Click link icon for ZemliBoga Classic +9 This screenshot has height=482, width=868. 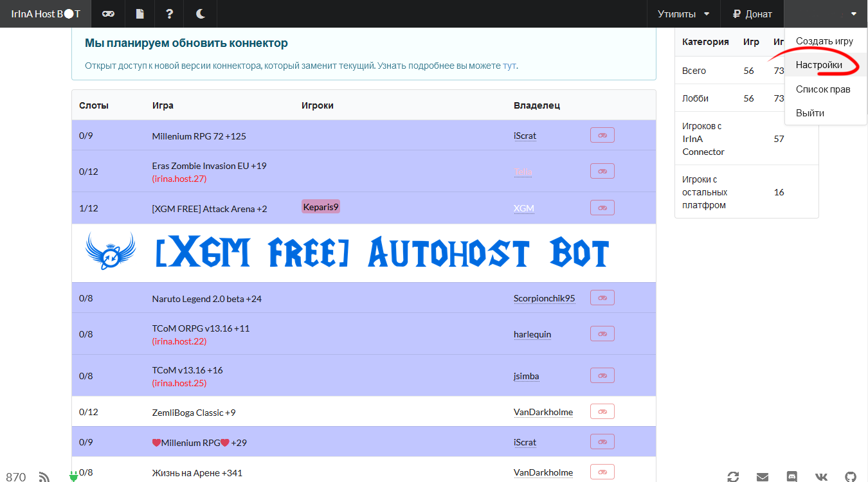[x=602, y=411]
